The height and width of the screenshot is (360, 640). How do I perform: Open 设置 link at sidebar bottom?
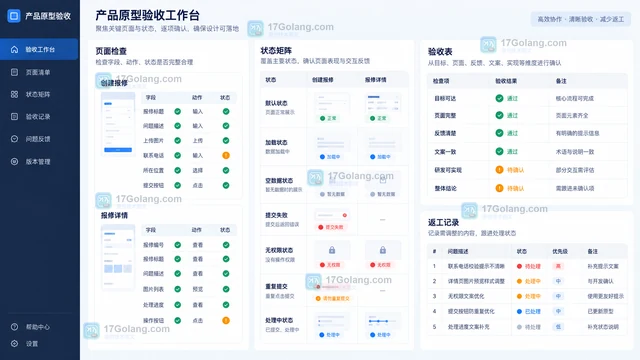click(x=32, y=344)
